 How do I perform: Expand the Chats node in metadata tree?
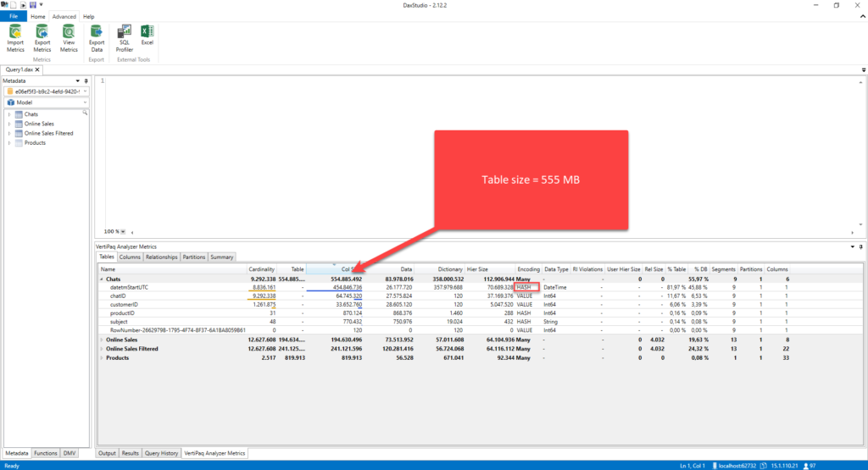(8, 114)
